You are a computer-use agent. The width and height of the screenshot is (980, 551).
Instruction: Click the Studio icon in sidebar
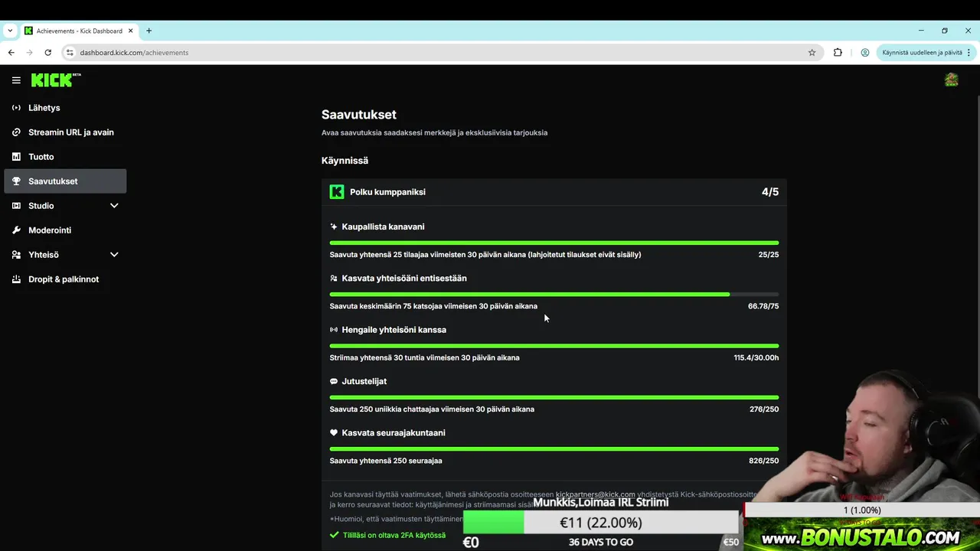point(16,206)
